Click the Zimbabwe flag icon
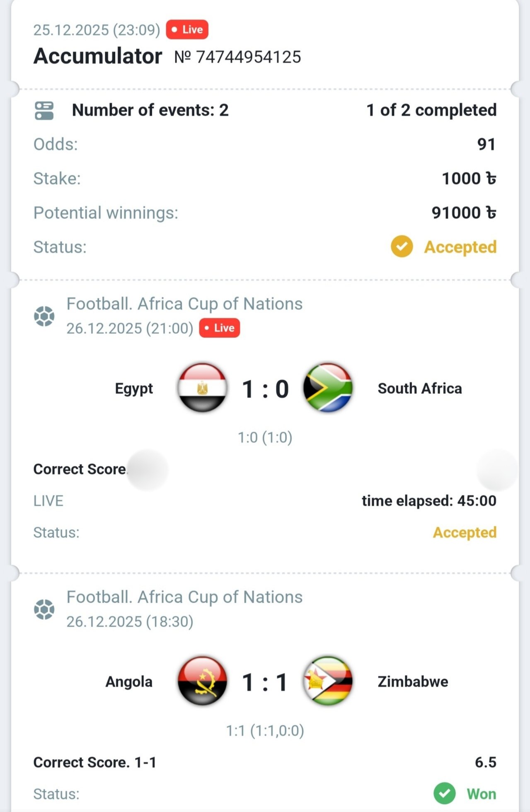Image resolution: width=530 pixels, height=812 pixels. pos(328,681)
